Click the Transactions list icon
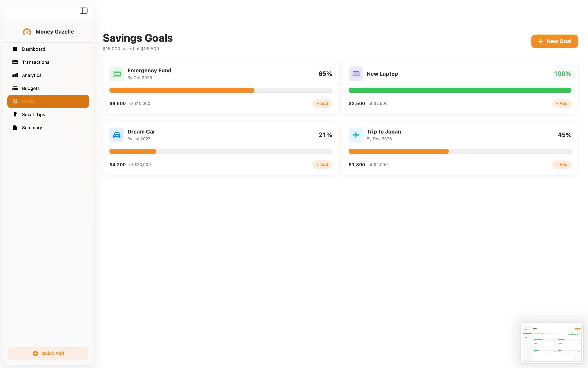This screenshot has width=588, height=368. tap(15, 62)
